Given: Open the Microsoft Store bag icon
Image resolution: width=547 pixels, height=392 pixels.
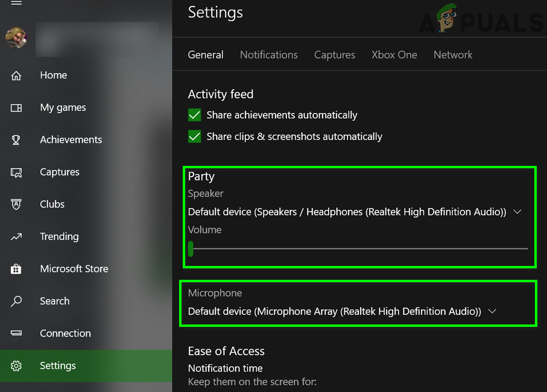Looking at the screenshot, I should (16, 269).
